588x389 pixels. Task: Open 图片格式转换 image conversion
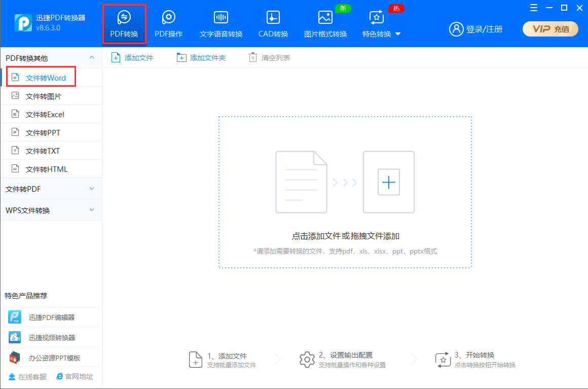coord(325,24)
